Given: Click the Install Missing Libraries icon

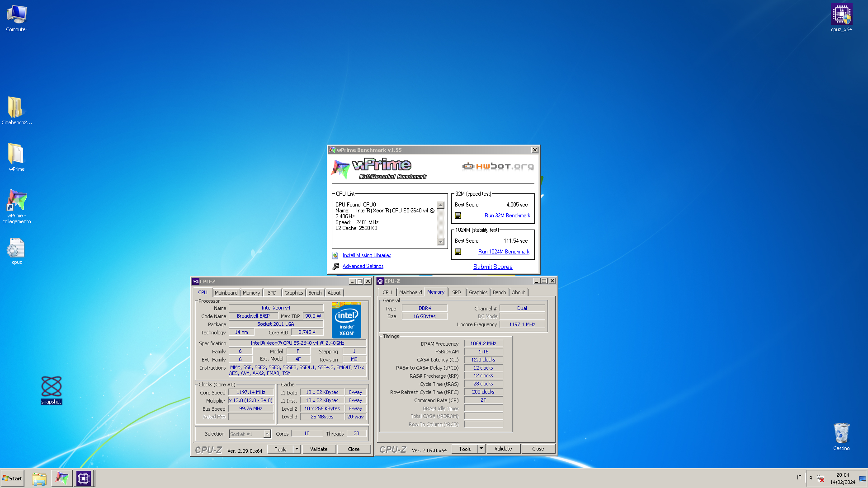Looking at the screenshot, I should [335, 256].
